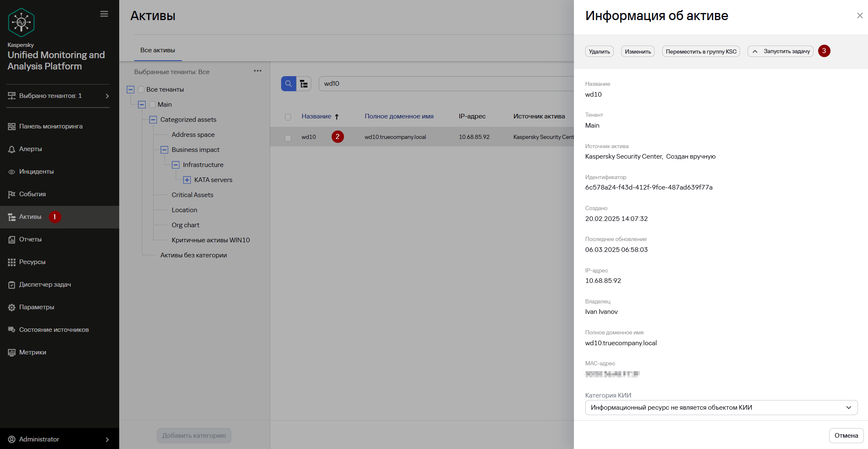
Task: Click the Kaspersky hexagon logo
Action: [21, 23]
